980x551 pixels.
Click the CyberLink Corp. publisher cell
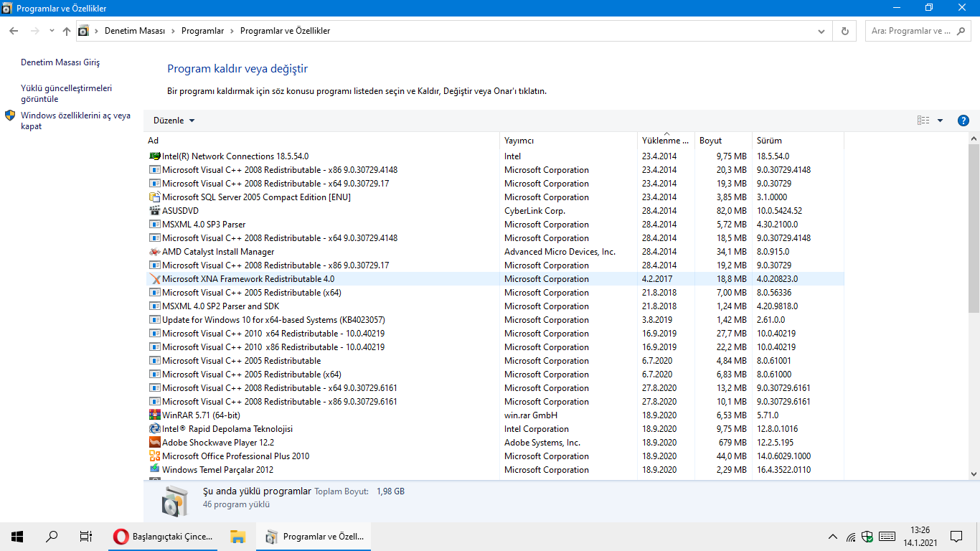click(x=534, y=210)
